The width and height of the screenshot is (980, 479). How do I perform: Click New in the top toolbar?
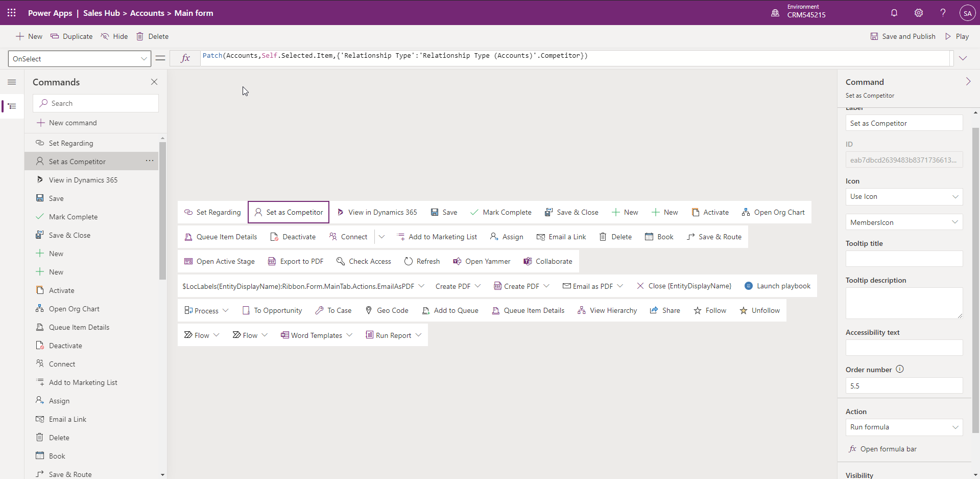[x=29, y=36]
